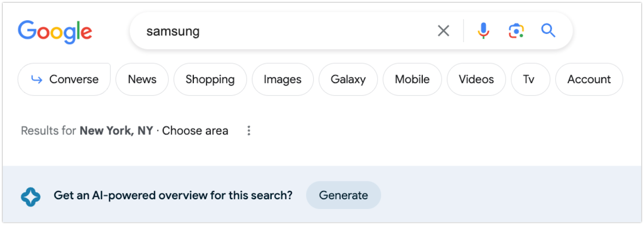Select the Shopping filter chip
Image resolution: width=644 pixels, height=225 pixels.
click(210, 79)
